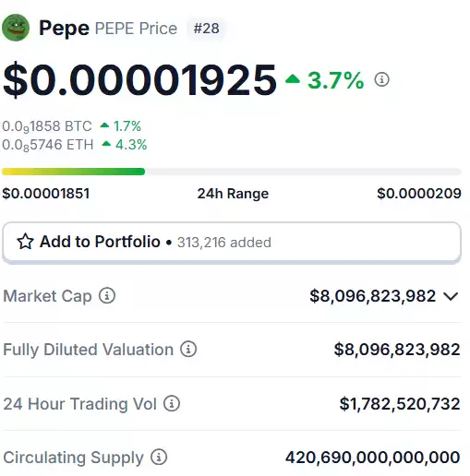Click the ETH price 0.0₈5746 ETH

[48, 145]
